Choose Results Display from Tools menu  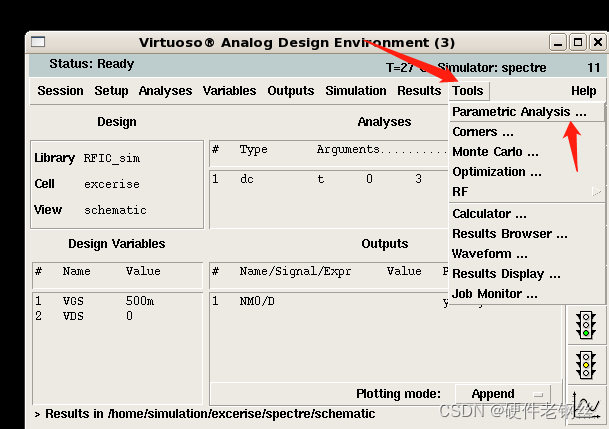click(x=526, y=274)
